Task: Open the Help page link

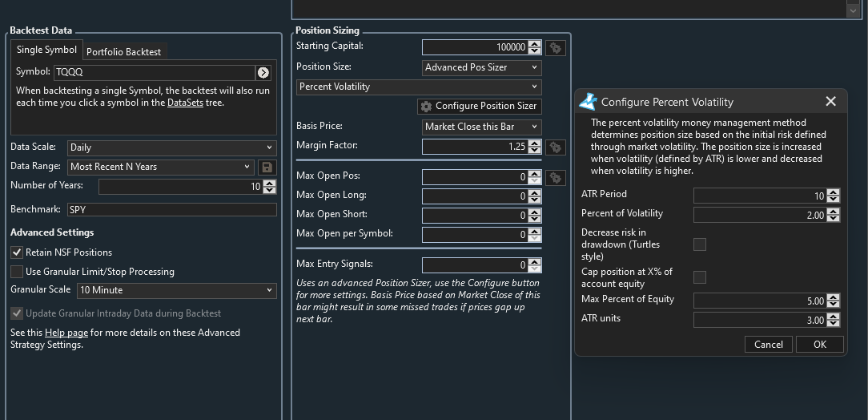Action: tap(66, 333)
